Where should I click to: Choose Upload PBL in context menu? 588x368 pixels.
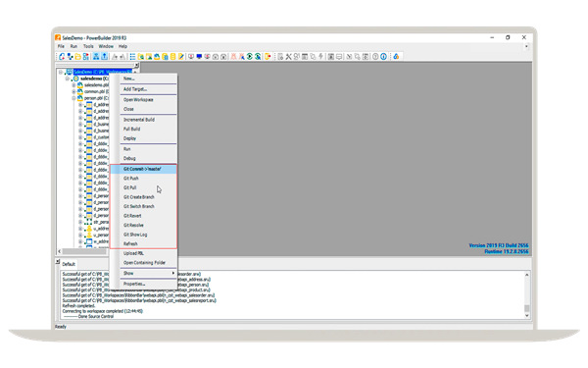pos(143,253)
